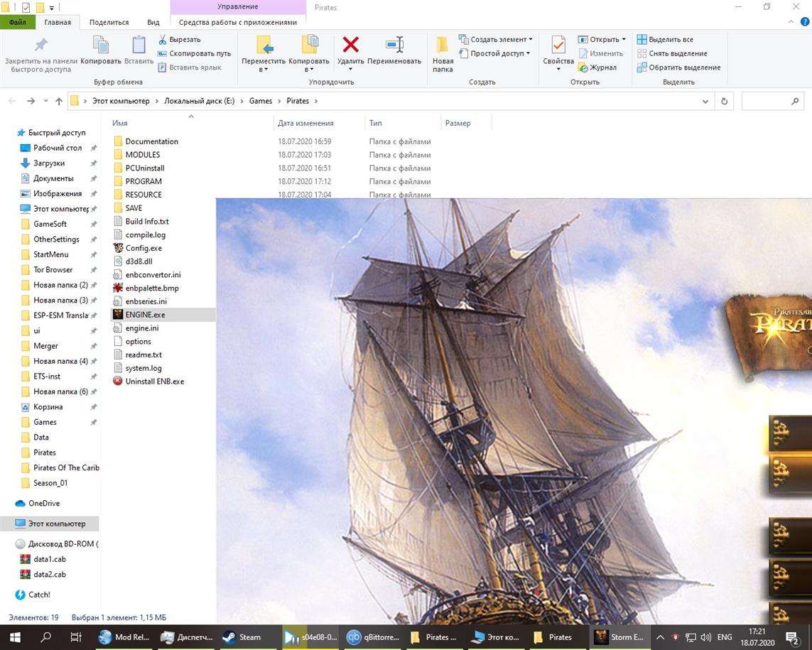
Task: Paste shortcut with Вставить ярлык
Action: 190,67
